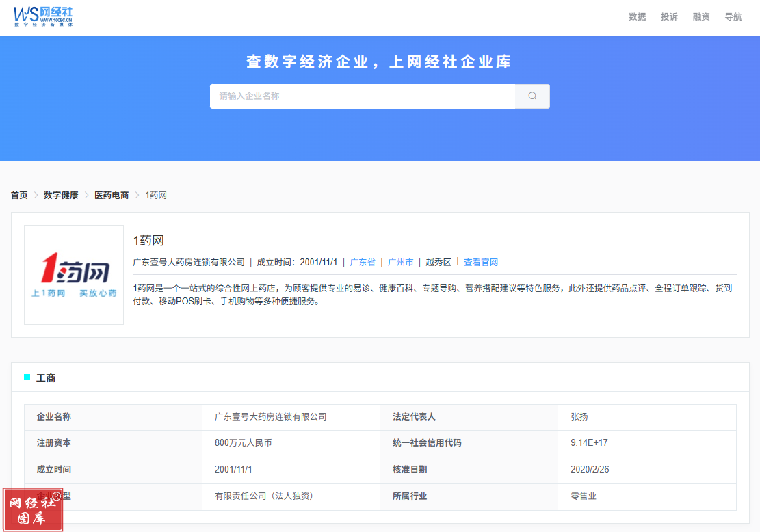Select the 2001/11/1 table value cell
The height and width of the screenshot is (532, 760).
(291, 470)
